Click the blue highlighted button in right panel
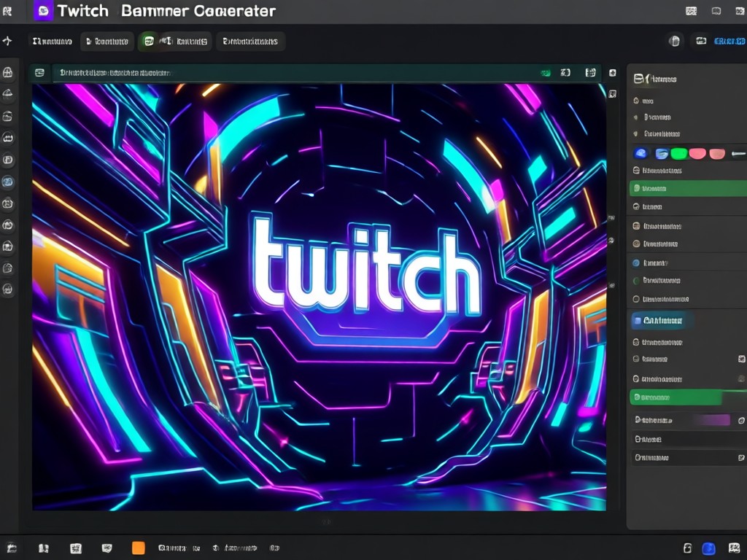This screenshot has height=560, width=747. (661, 321)
